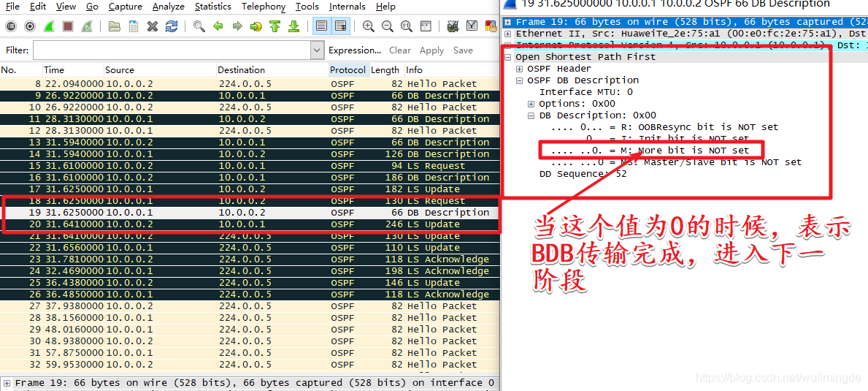This screenshot has width=868, height=391.
Task: Open the filter history dropdown arrow
Action: pos(318,50)
